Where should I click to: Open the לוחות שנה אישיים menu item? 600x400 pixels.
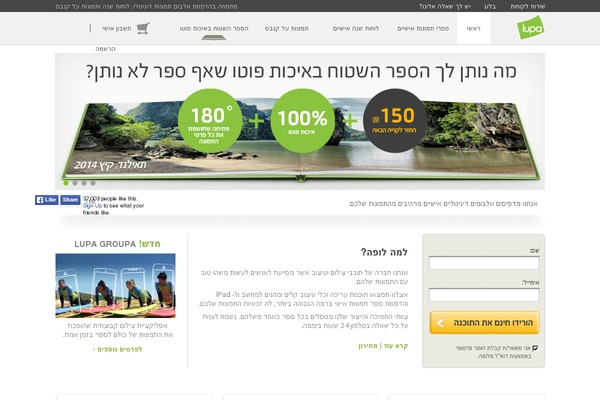356,28
